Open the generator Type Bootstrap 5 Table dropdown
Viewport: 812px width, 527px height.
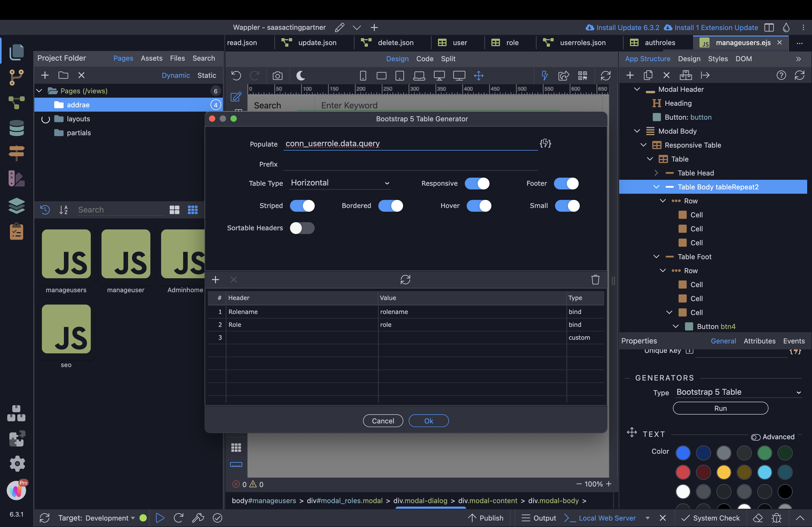(738, 392)
